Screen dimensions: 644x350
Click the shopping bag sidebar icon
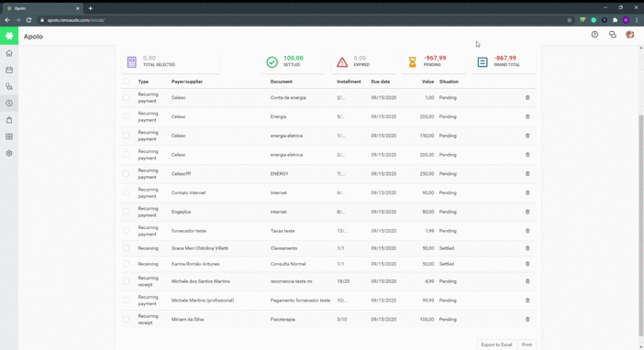point(9,120)
